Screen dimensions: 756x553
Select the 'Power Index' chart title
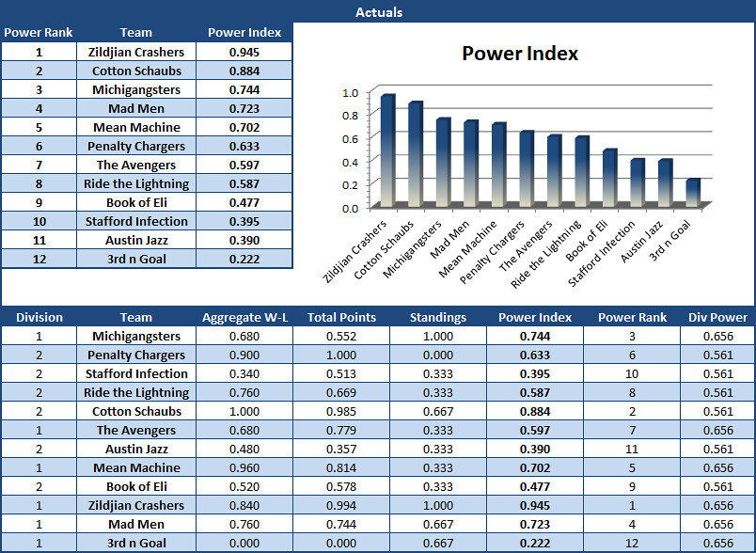520,54
